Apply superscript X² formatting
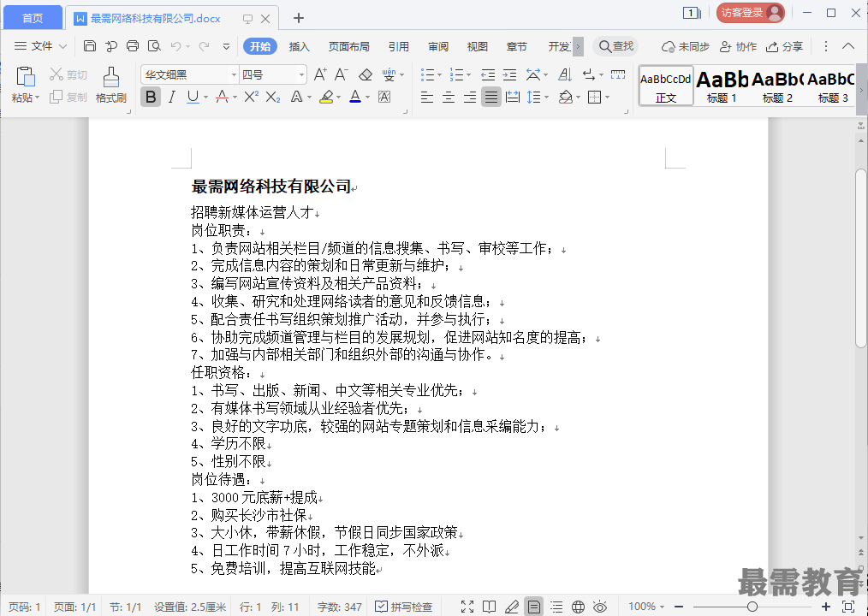Image resolution: width=868 pixels, height=616 pixels. tap(251, 98)
